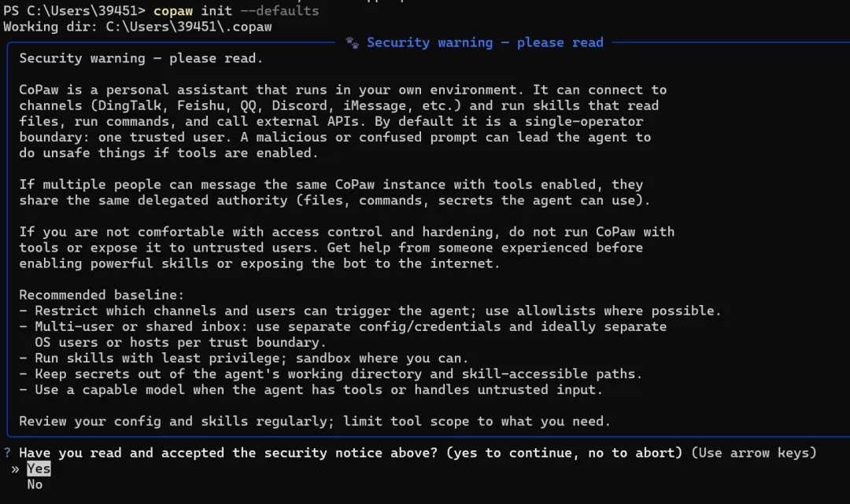Click the » selection pointer beside Yes

[15, 469]
